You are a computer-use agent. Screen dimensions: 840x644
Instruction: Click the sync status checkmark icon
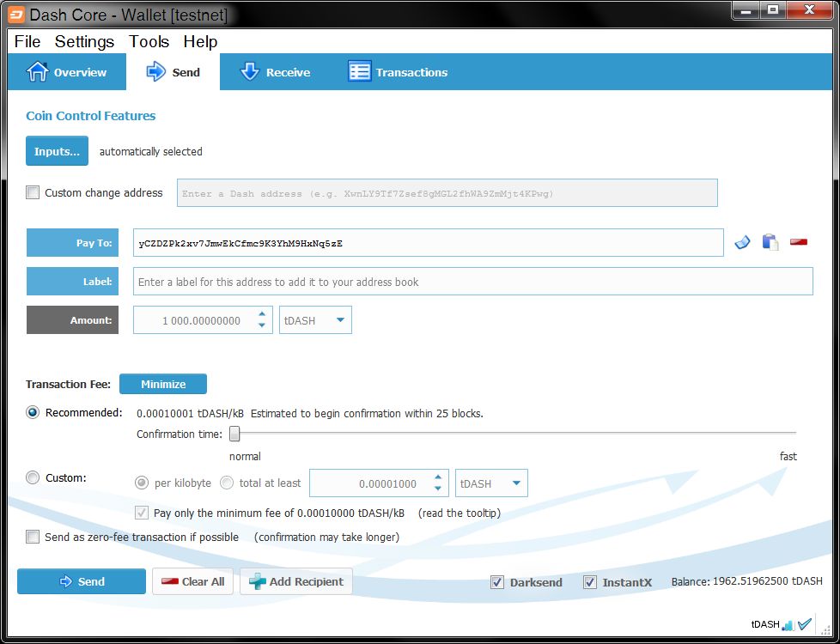805,624
